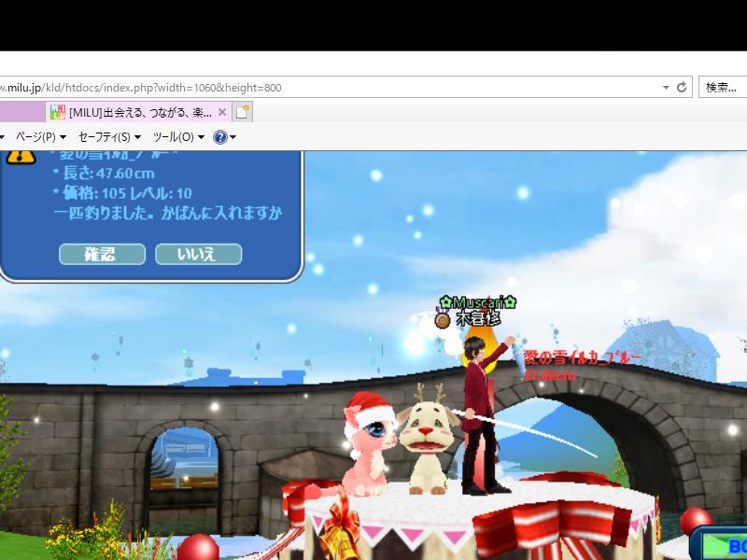Click the いいえ button in dialog
This screenshot has height=560, width=747.
(198, 254)
